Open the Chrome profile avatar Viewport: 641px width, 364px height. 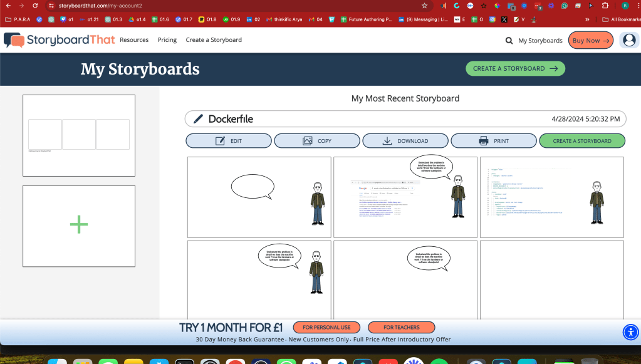[x=625, y=6]
